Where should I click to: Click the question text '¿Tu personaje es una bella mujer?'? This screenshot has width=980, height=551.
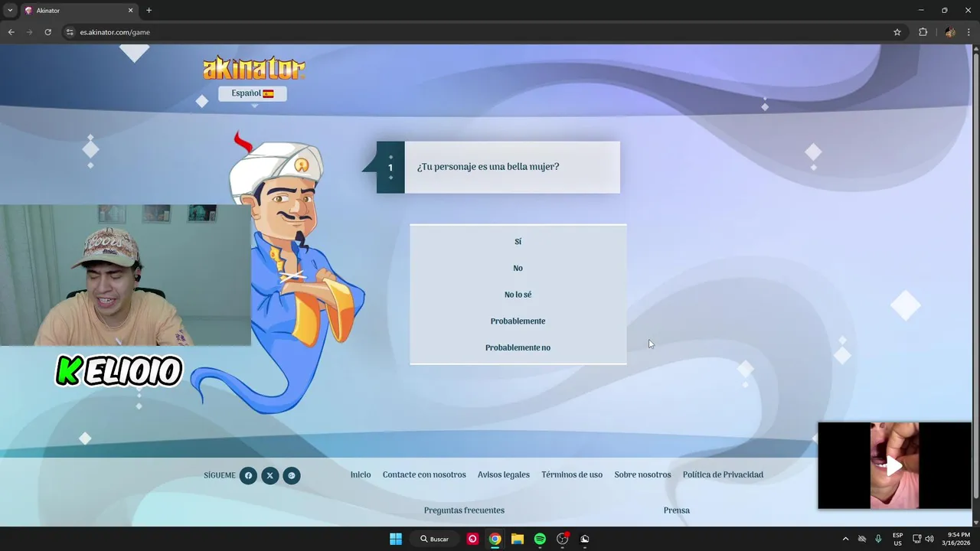pos(488,167)
